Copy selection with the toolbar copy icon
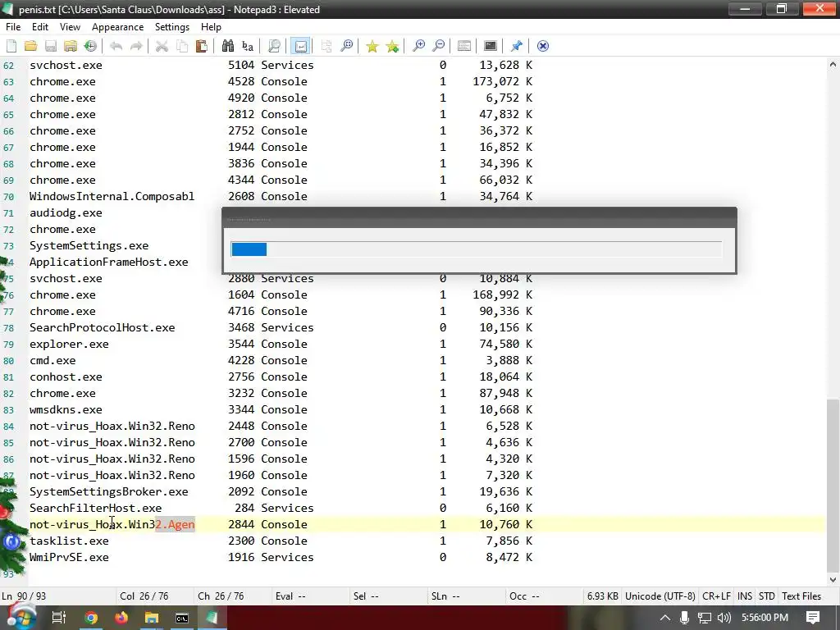 coord(182,46)
